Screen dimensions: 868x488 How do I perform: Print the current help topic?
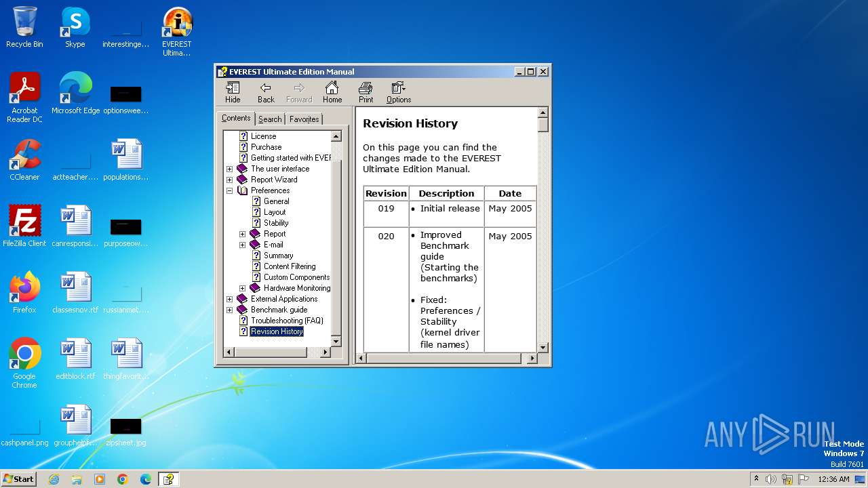pos(366,93)
